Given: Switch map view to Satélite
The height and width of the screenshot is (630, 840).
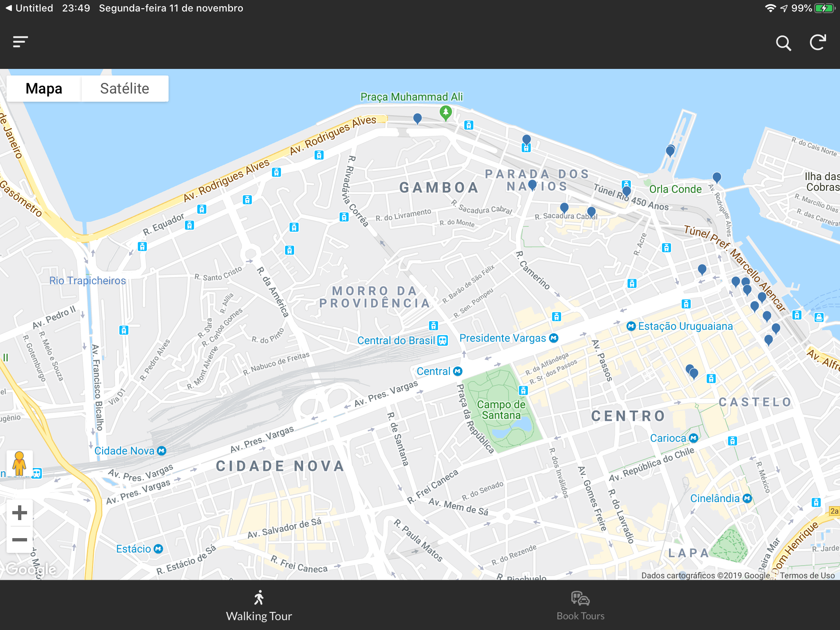Looking at the screenshot, I should (125, 89).
